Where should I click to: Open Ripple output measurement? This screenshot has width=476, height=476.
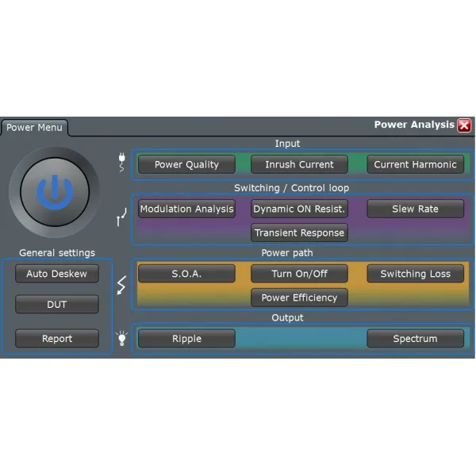pos(186,339)
